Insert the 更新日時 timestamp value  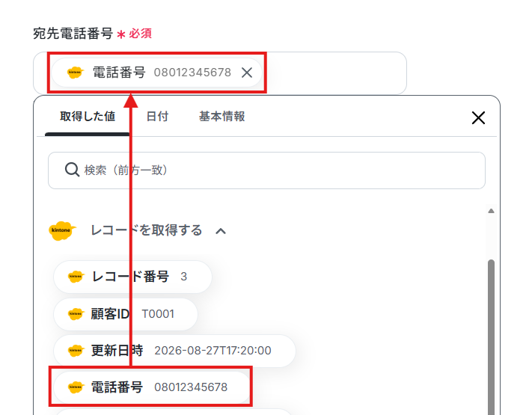[x=174, y=351]
